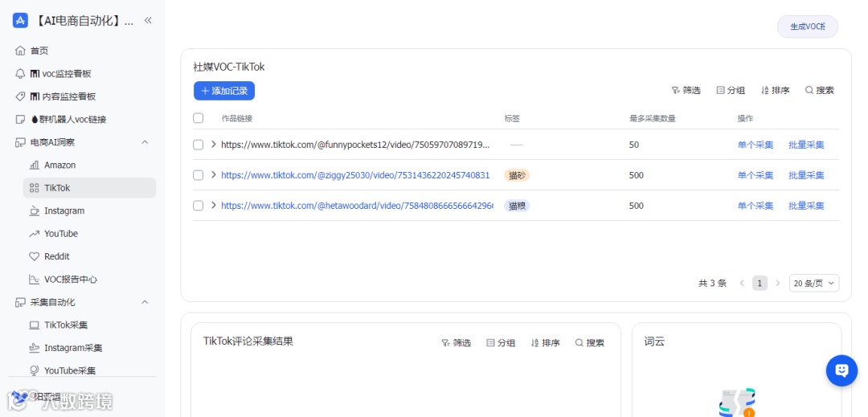
Task: Open the hetawoodard TikTok video link
Action: coord(357,206)
